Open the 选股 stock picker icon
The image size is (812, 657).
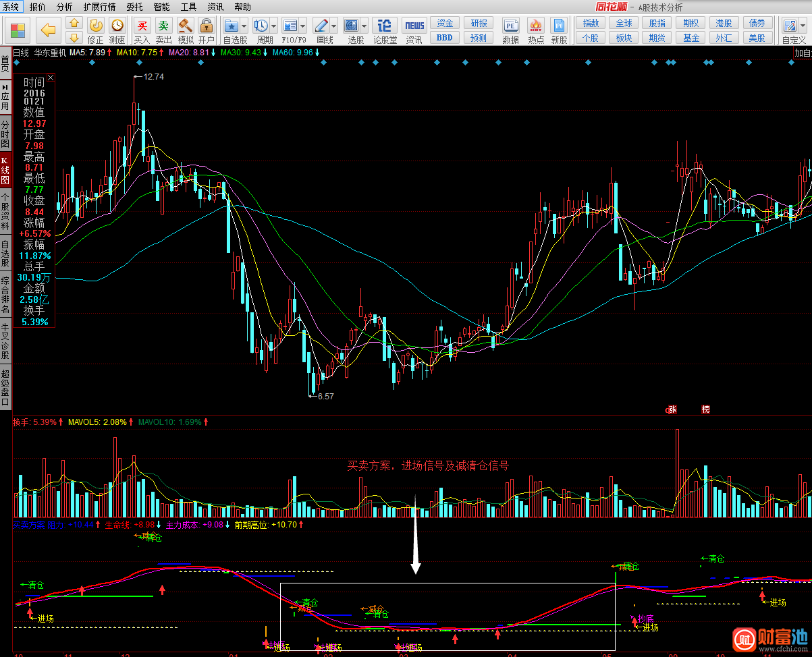(351, 26)
